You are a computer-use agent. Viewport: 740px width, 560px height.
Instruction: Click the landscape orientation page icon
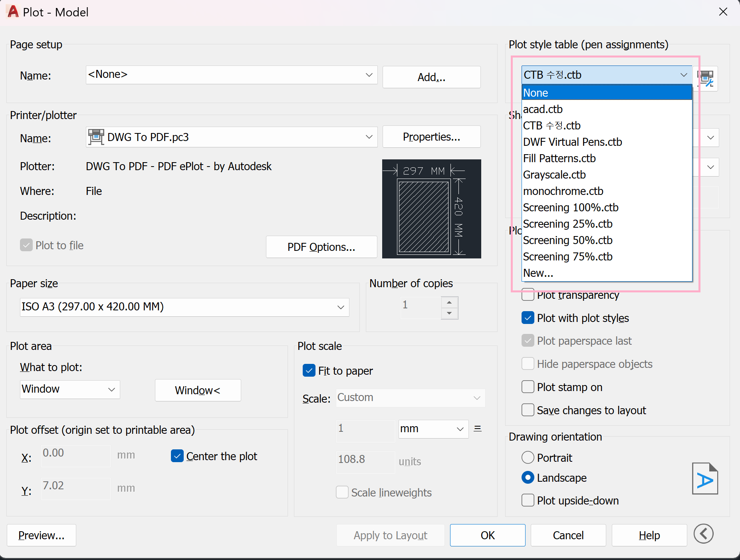pos(705,479)
